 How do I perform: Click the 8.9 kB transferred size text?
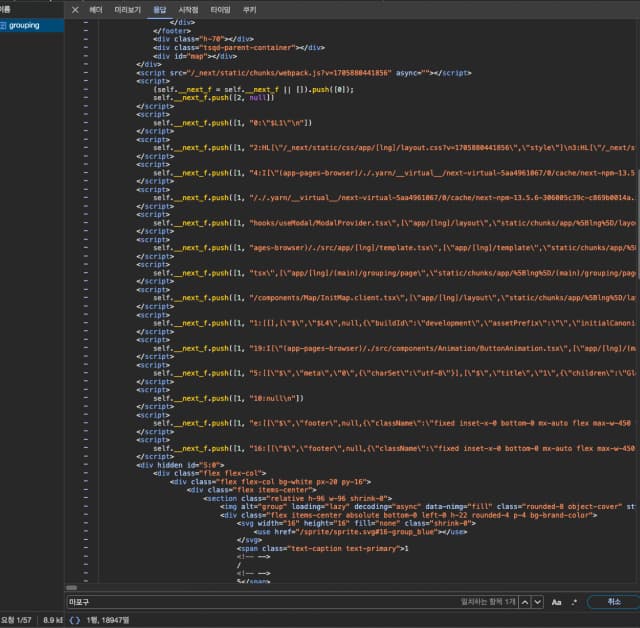53,620
